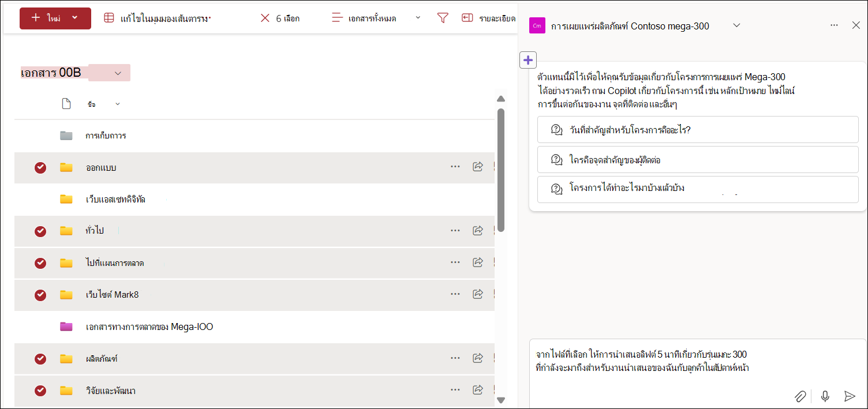
Task: Click the เอกสารทั้งหมด view list icon
Action: pyautogui.click(x=337, y=18)
